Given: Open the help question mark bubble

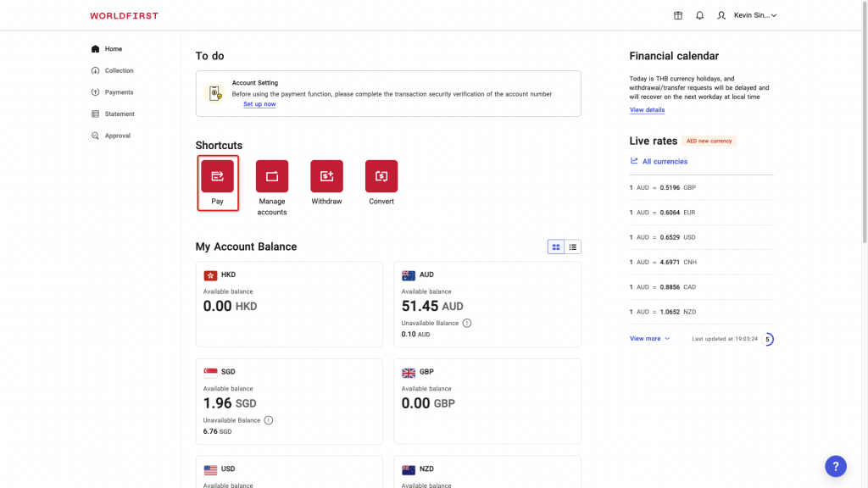Looking at the screenshot, I should 836,466.
